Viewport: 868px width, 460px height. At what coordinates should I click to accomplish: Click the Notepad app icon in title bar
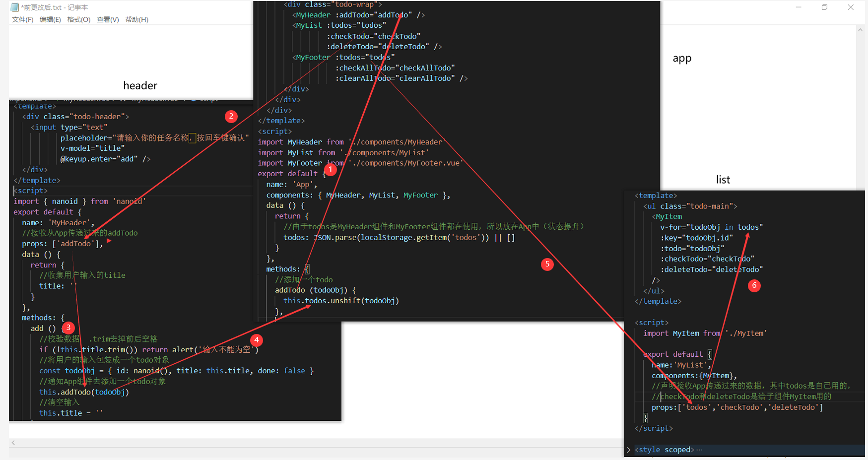click(14, 7)
